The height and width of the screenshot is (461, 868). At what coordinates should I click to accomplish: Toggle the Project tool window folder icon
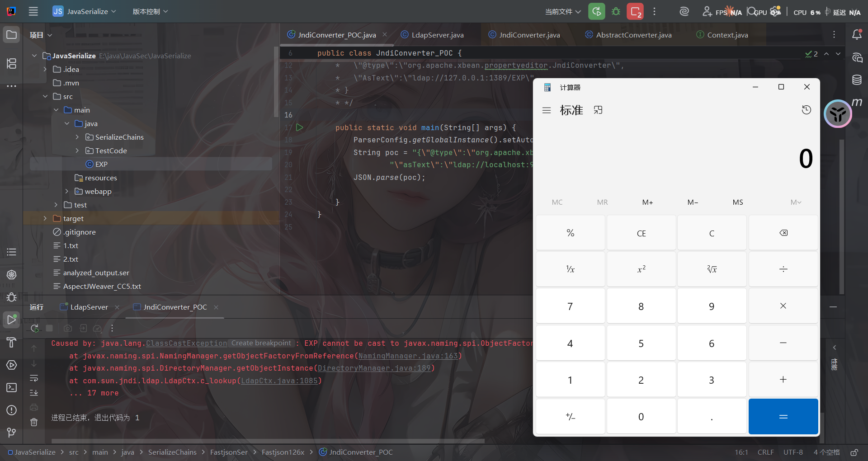tap(12, 35)
